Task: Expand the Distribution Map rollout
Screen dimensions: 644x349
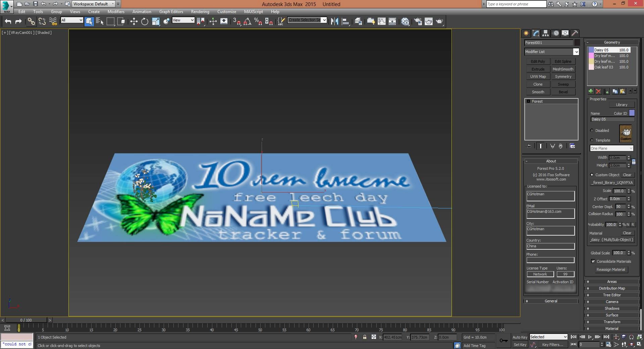Action: tap(612, 288)
